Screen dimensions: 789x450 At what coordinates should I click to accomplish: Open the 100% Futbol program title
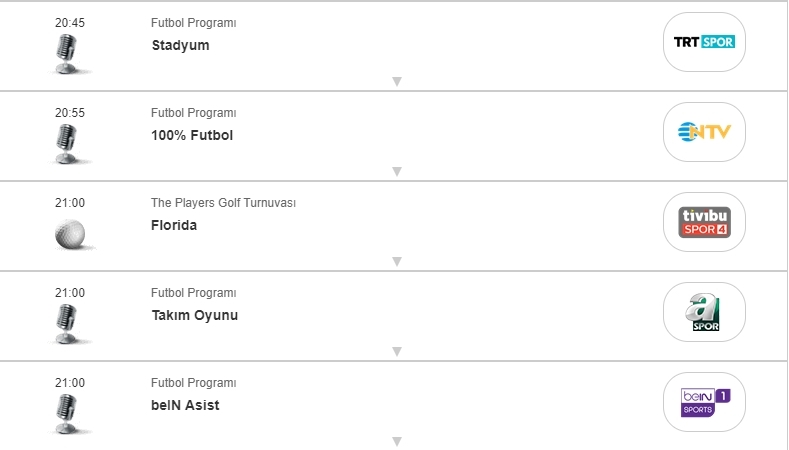coord(192,135)
